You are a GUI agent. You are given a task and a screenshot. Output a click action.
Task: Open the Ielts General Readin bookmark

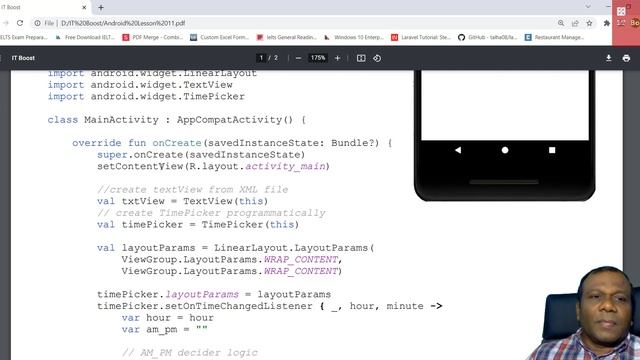click(x=287, y=37)
